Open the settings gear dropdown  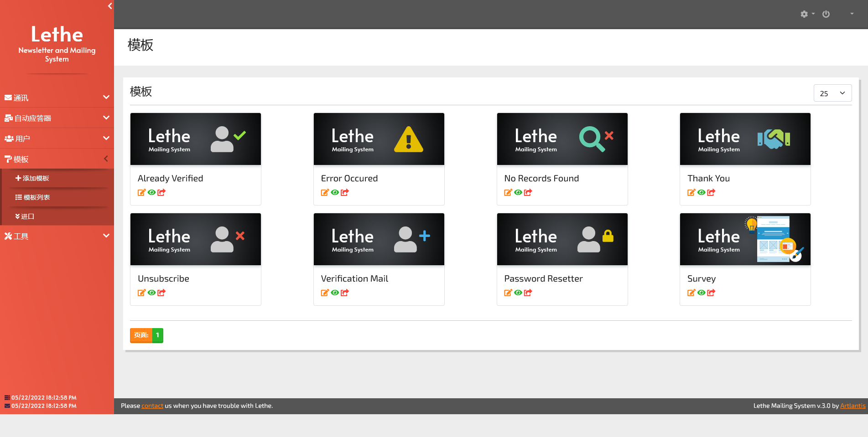pos(807,14)
